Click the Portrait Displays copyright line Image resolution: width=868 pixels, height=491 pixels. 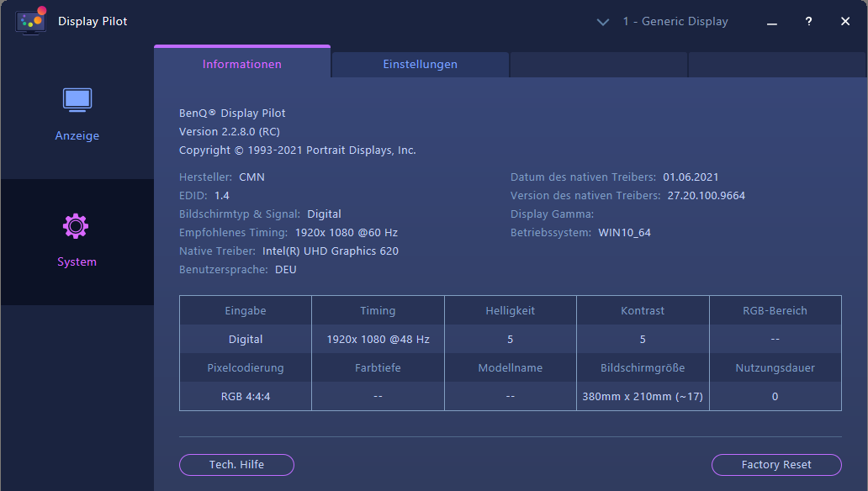[x=297, y=150]
